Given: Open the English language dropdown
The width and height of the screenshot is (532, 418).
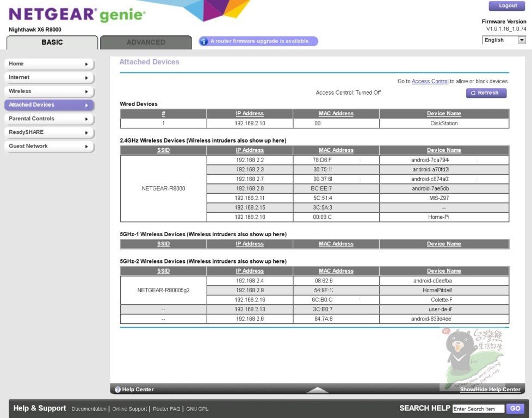Looking at the screenshot, I should (x=504, y=40).
